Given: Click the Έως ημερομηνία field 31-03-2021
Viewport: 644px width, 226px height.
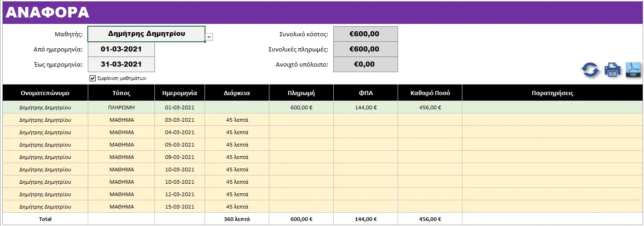Looking at the screenshot, I should [121, 64].
